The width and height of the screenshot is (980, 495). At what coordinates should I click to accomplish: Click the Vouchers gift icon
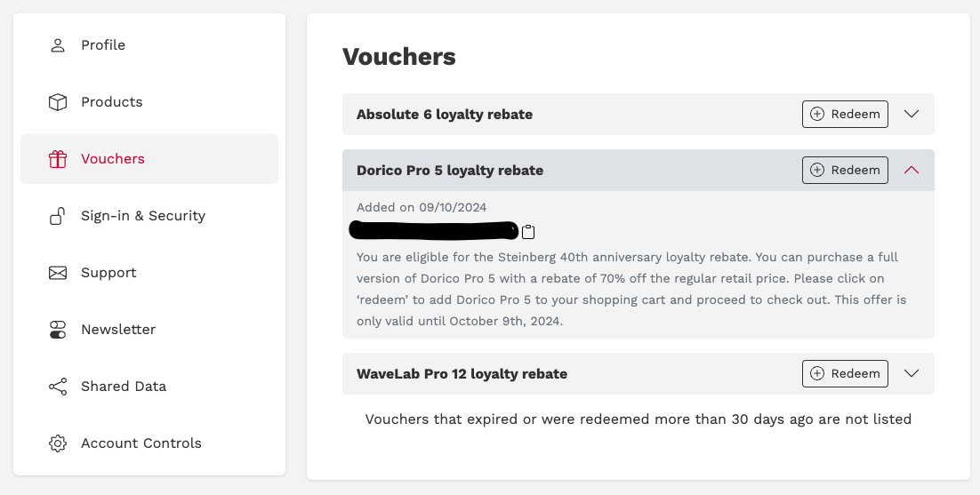tap(58, 159)
